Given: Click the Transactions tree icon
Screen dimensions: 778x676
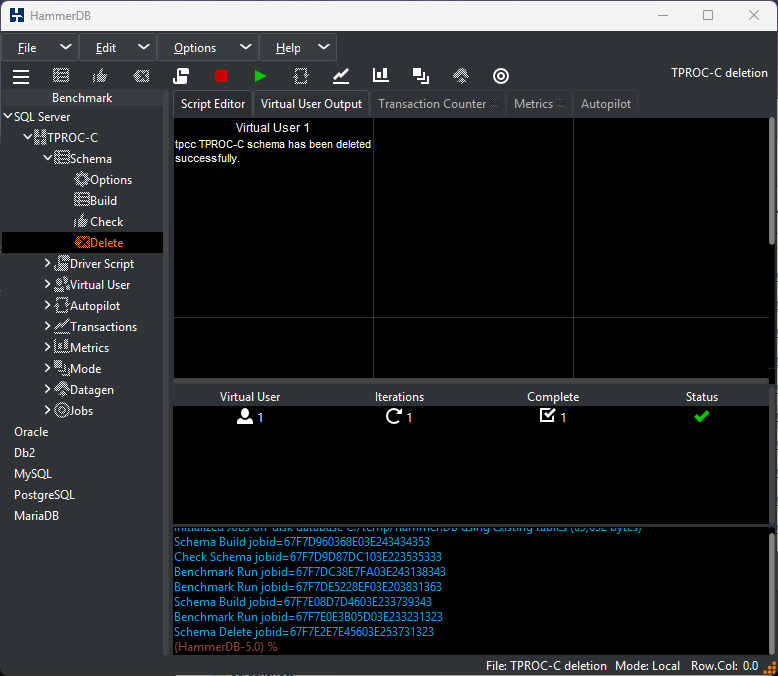Looking at the screenshot, I should (x=62, y=326).
